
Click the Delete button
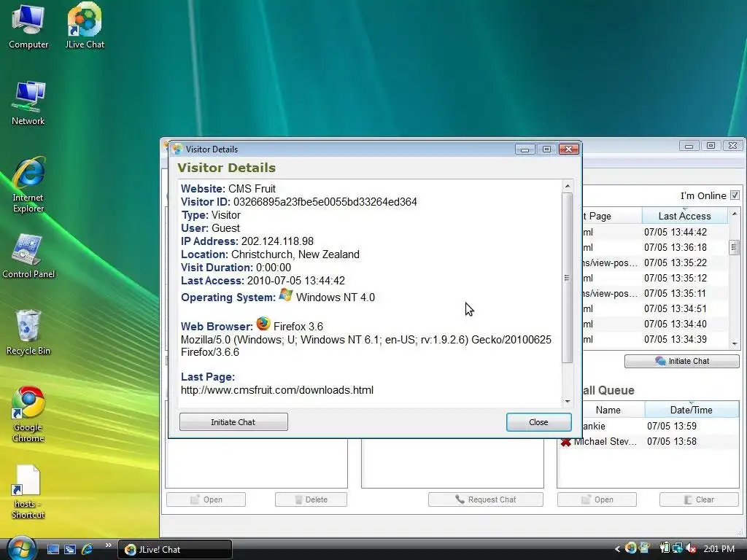[311, 499]
